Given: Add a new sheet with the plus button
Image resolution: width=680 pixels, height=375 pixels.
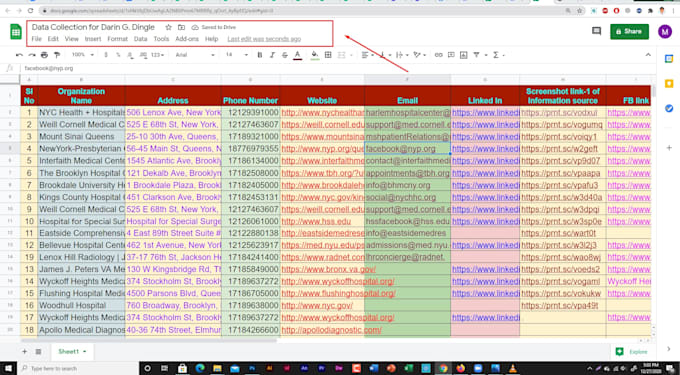Looking at the screenshot, I should coord(24,352).
